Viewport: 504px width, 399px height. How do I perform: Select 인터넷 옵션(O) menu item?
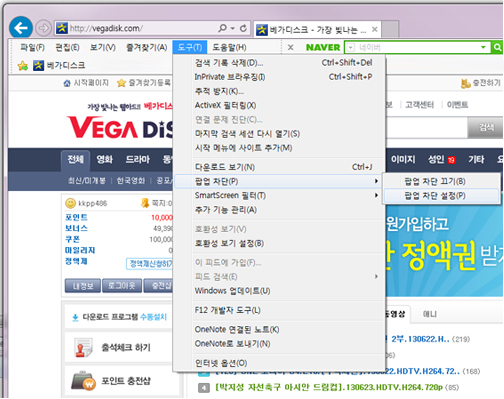pyautogui.click(x=279, y=363)
